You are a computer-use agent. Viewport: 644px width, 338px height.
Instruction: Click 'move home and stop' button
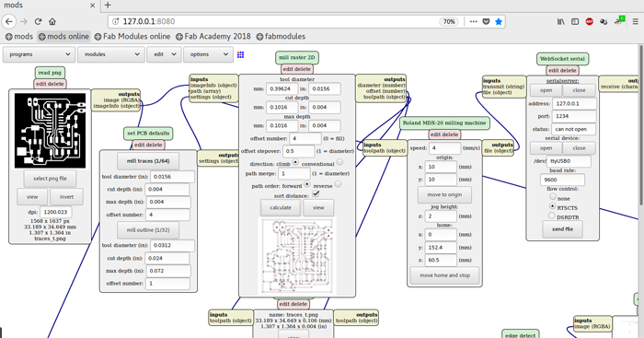click(444, 275)
